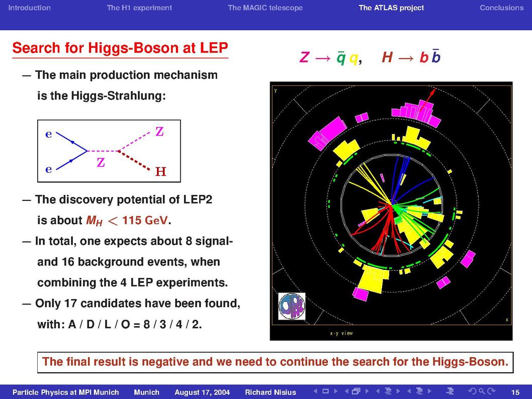Click the presentation outline icon
This screenshot has height=399, width=532.
tap(450, 391)
